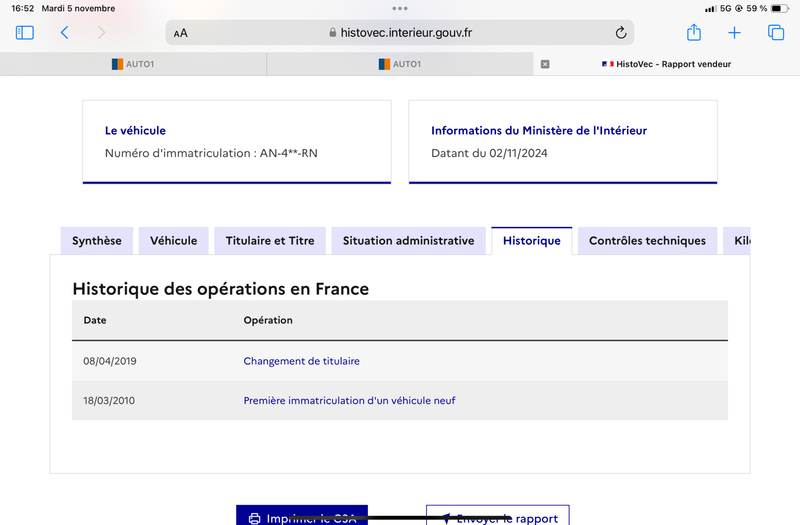
Task: Switch to the second AUTO1 tab
Action: point(400,64)
